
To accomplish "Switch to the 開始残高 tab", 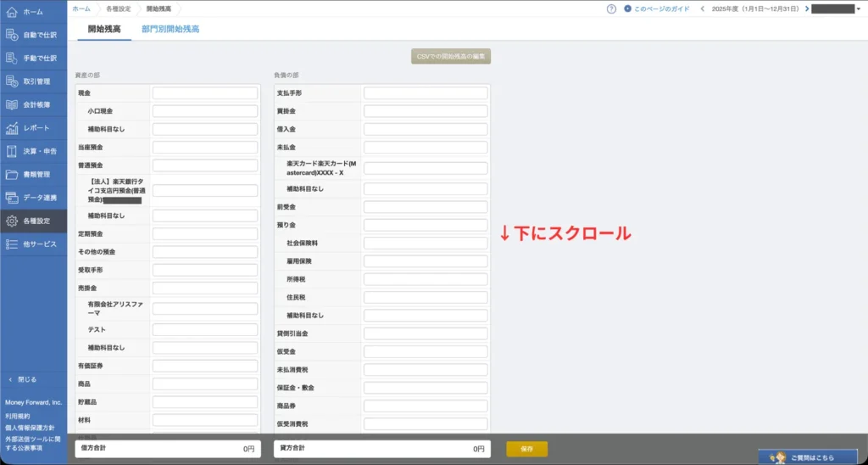I will coord(104,30).
